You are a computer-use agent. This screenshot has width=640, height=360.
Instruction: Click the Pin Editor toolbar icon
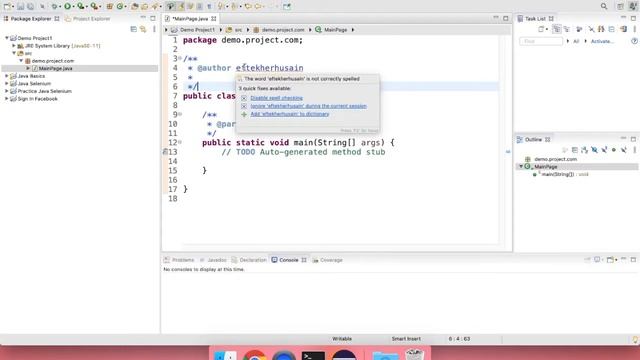[287, 6]
